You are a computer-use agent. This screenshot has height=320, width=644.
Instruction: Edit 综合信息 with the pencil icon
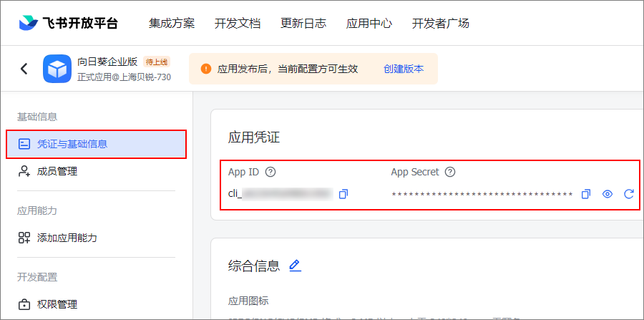[x=295, y=266]
